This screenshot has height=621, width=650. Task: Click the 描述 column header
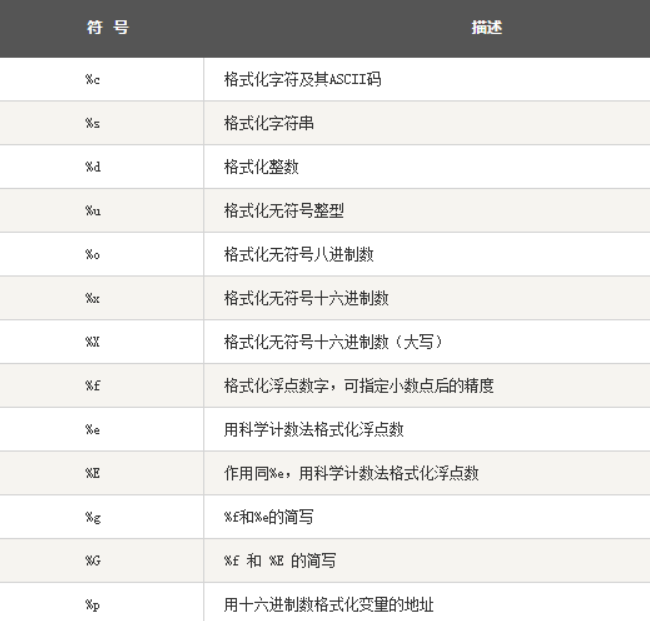point(487,27)
